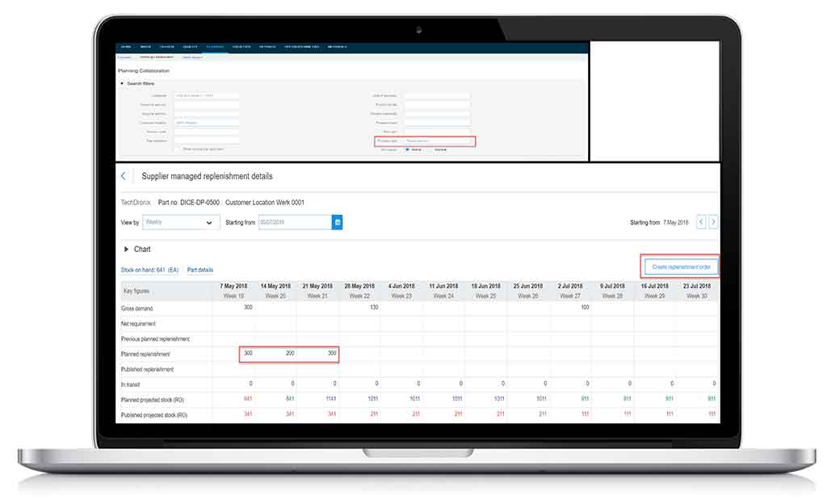
Task: Select the Published replenishment row label
Action: click(x=147, y=370)
